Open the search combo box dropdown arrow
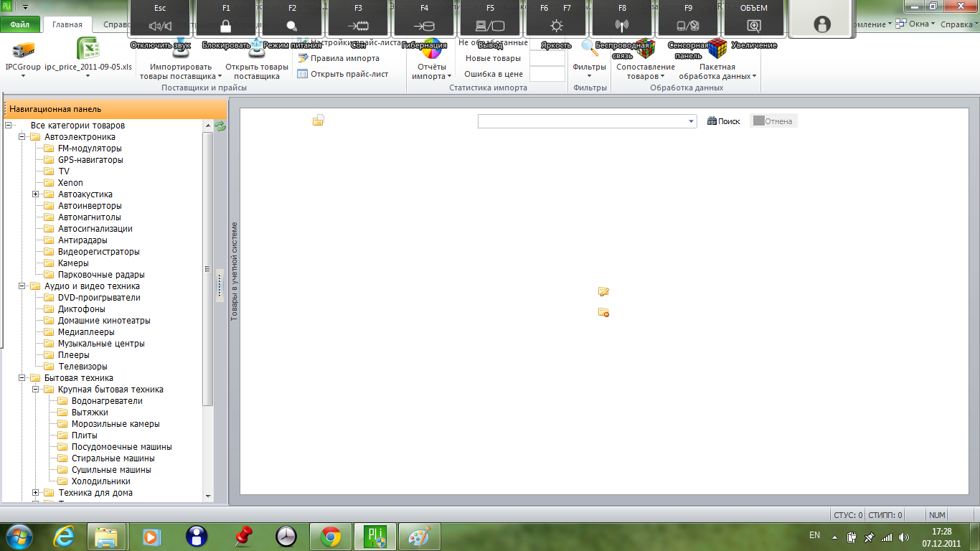The width and height of the screenshot is (980, 551). (691, 121)
